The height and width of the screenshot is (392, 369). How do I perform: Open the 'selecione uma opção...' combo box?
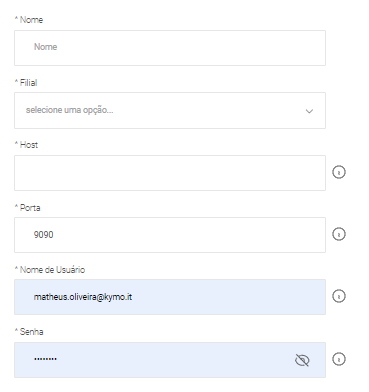[170, 110]
